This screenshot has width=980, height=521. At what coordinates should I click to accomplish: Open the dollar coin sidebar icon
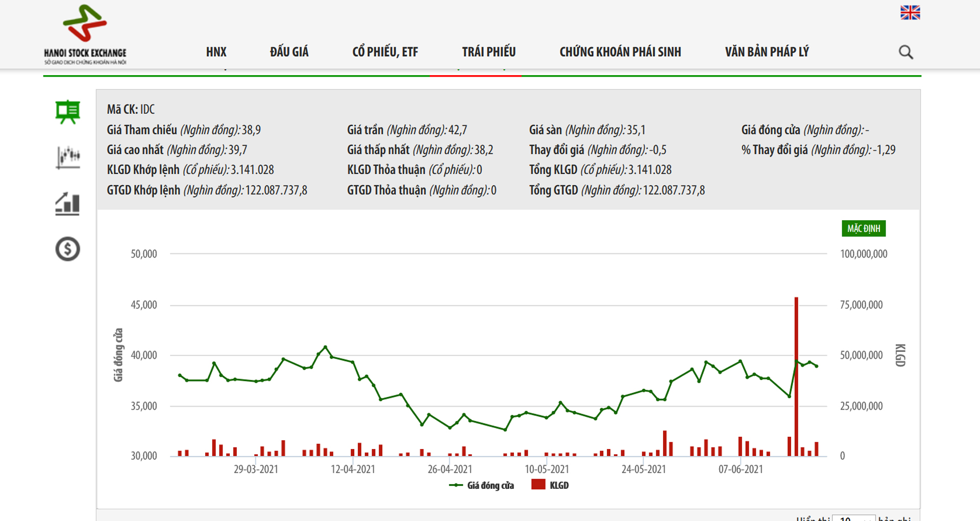tap(67, 249)
